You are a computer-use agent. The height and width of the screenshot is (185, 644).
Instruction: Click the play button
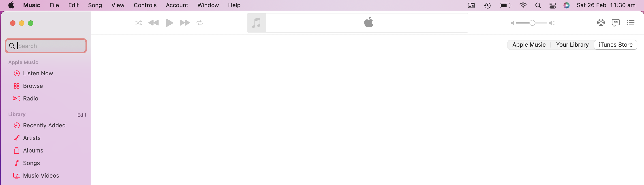[169, 23]
